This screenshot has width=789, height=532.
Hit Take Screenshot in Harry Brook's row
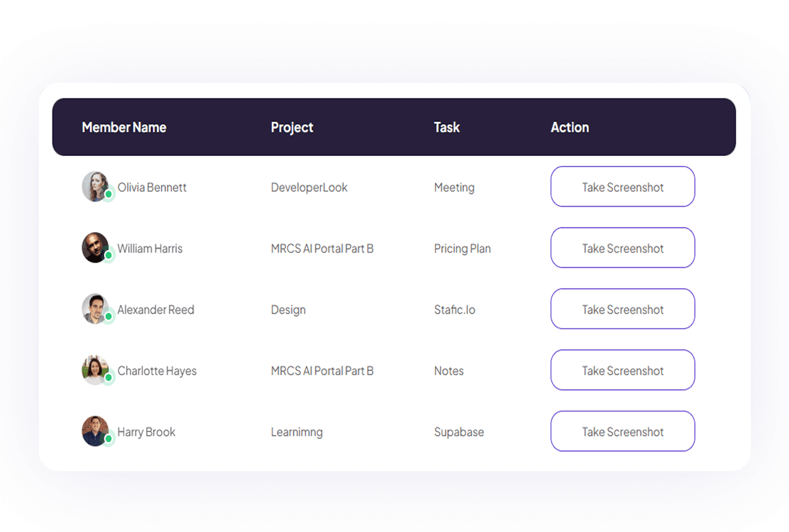(x=622, y=431)
